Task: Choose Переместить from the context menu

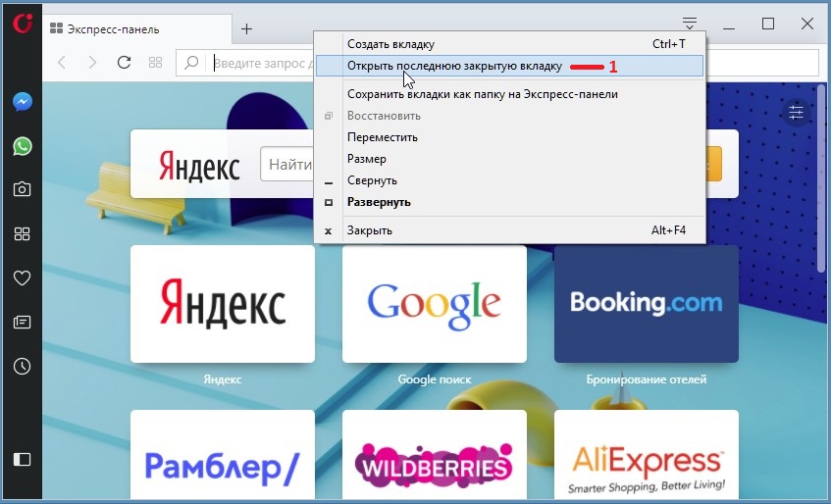Action: pyautogui.click(x=510, y=137)
